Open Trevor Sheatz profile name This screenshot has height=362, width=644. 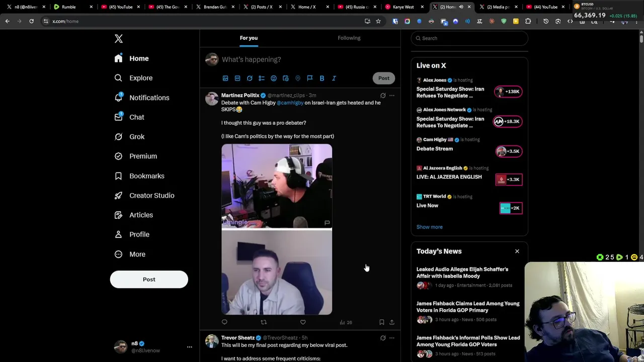pyautogui.click(x=237, y=338)
